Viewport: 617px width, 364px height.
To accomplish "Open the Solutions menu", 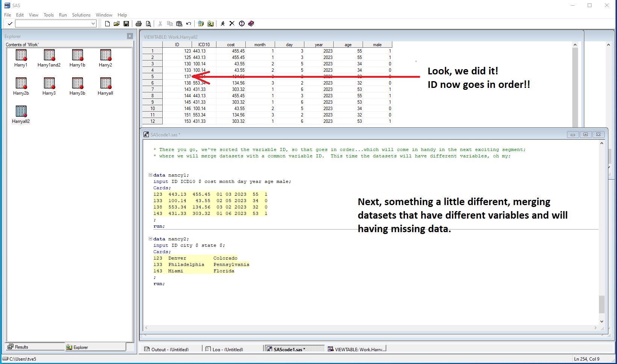I will 81,15.
